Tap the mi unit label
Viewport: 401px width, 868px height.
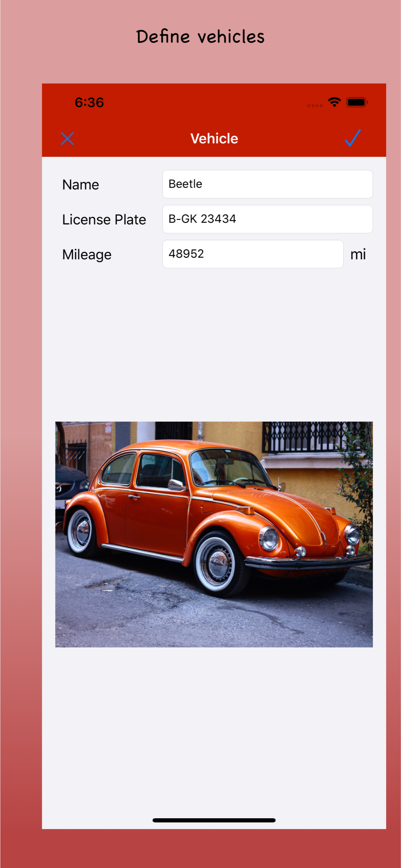(x=358, y=254)
